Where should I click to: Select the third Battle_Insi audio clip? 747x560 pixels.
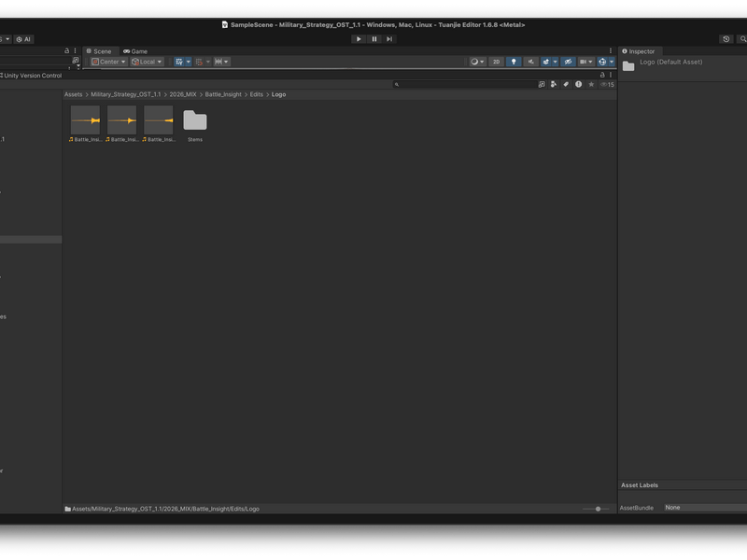159,123
